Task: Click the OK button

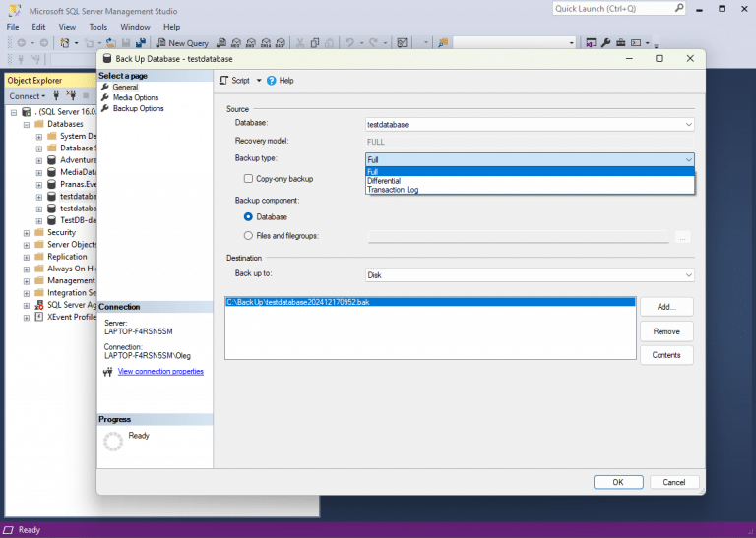Action: point(618,482)
